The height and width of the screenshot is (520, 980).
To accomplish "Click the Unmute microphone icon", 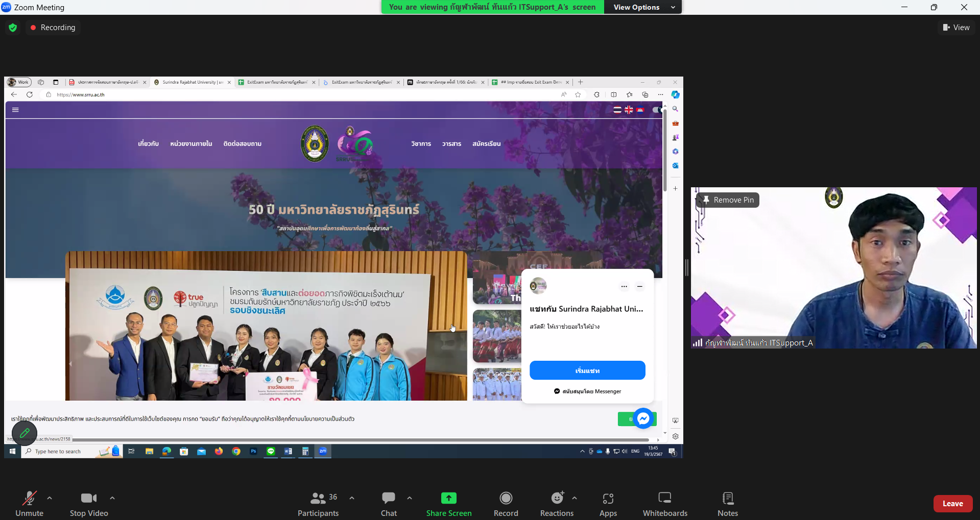I will [x=29, y=498].
